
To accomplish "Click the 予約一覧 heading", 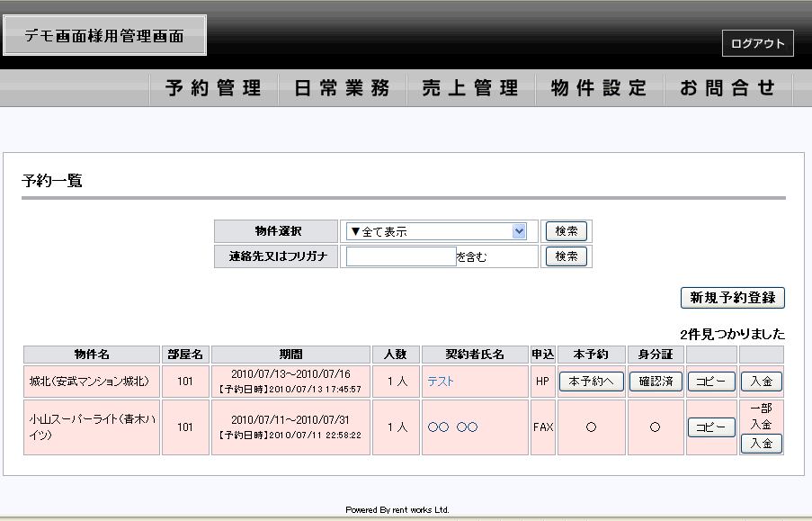I will point(52,180).
